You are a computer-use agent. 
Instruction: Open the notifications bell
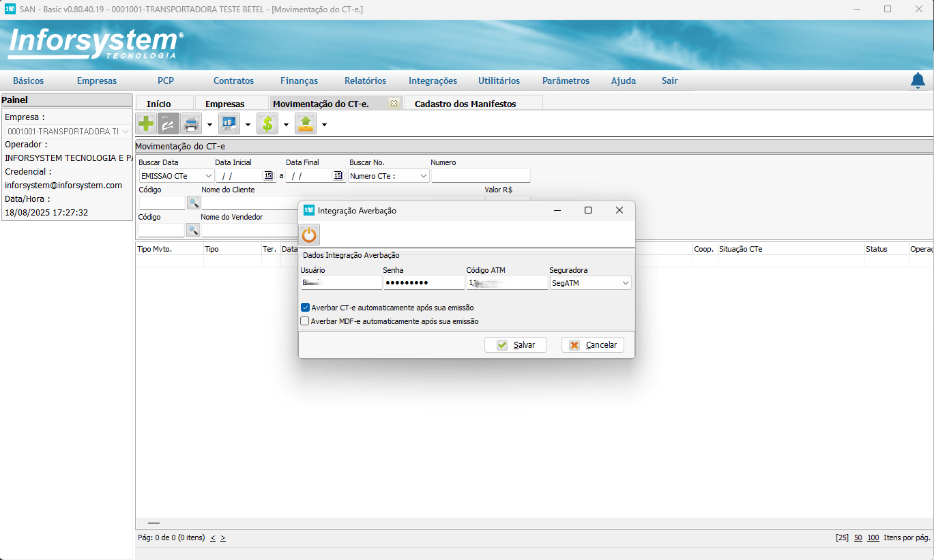[x=918, y=80]
